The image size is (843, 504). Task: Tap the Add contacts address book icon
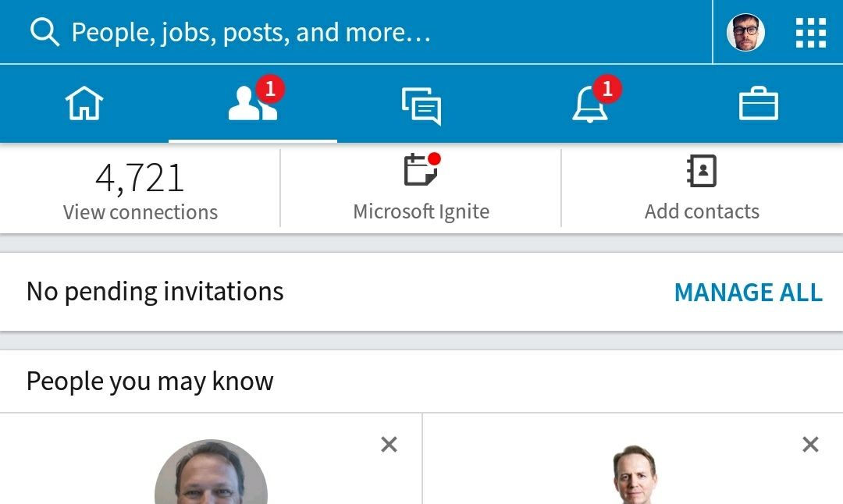(702, 171)
